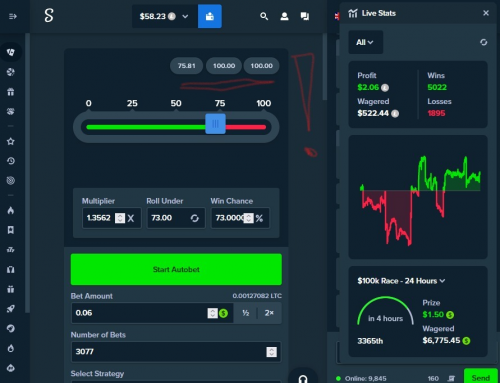Select the Casino cards icon in sidebar
Screen dimensions: 500x383
(11, 52)
